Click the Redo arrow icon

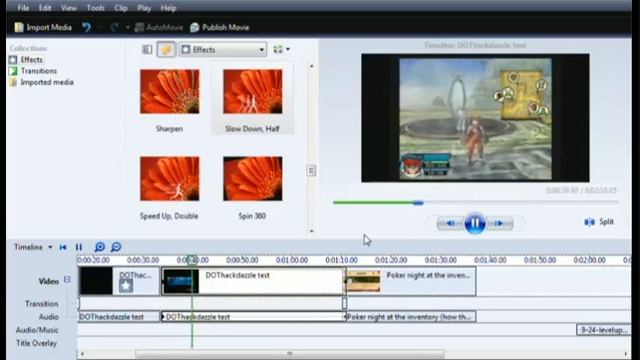114,27
